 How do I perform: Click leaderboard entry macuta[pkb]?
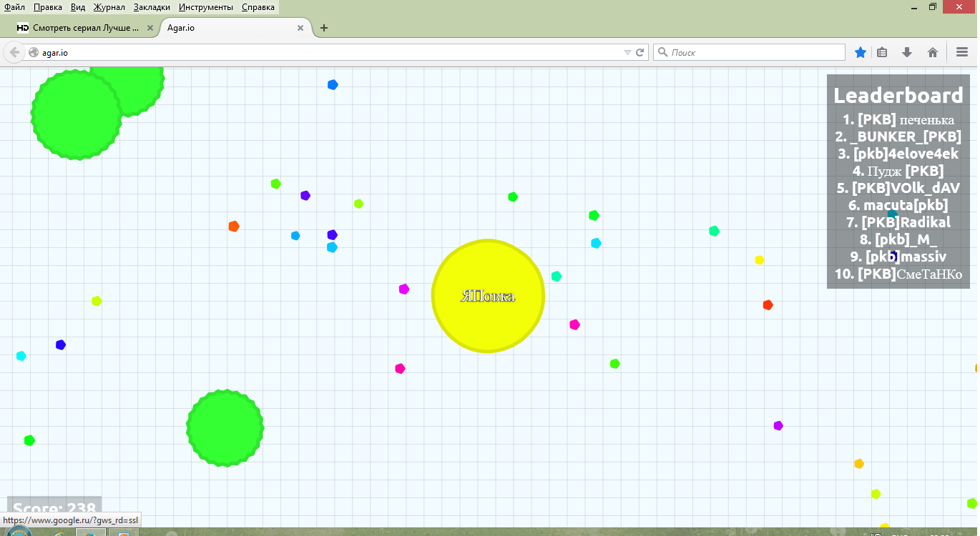[898, 205]
